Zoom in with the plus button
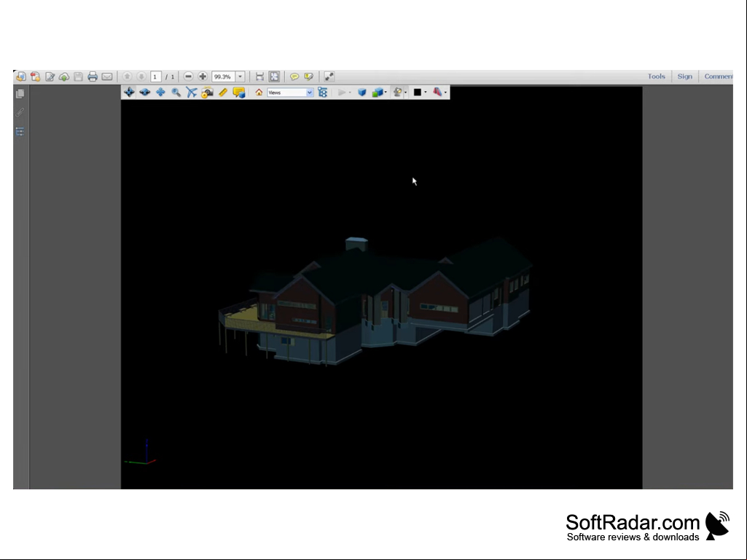The height and width of the screenshot is (560, 747). pos(203,76)
